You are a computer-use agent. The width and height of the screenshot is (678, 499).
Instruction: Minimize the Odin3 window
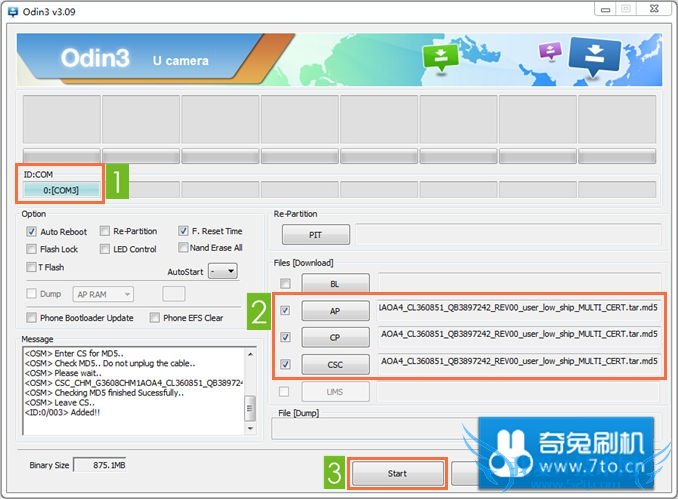[x=606, y=9]
